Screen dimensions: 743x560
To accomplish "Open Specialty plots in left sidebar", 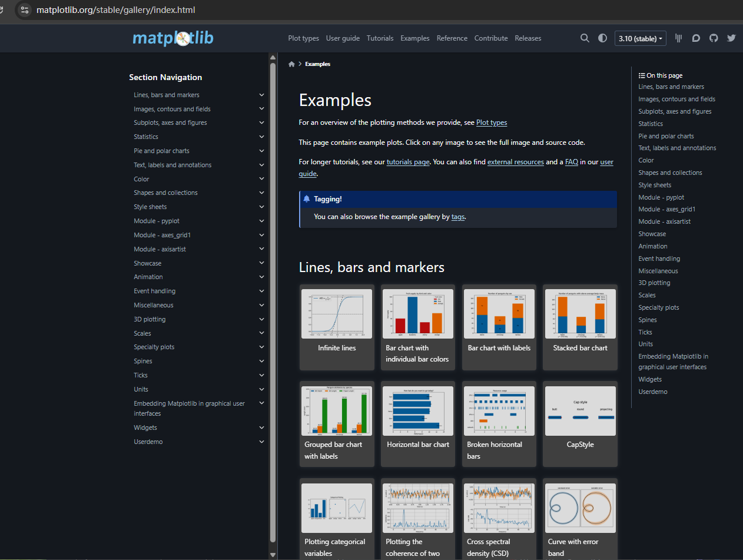I will pyautogui.click(x=154, y=347).
